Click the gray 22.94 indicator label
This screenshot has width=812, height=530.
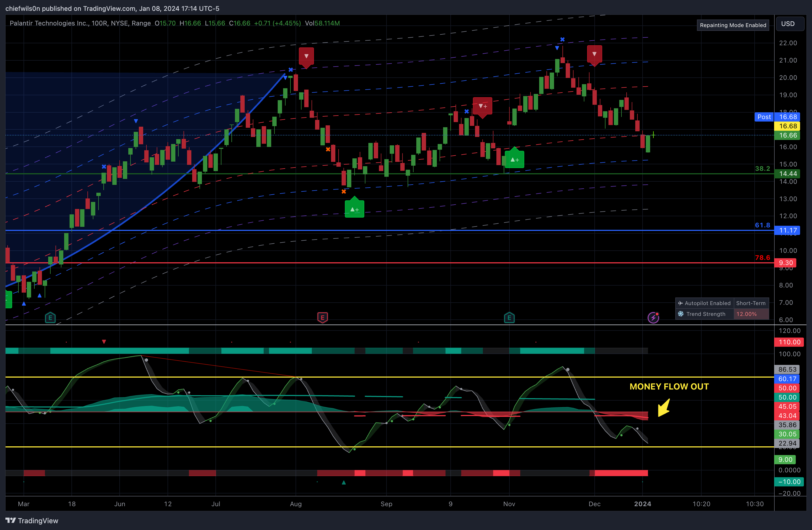coord(787,443)
